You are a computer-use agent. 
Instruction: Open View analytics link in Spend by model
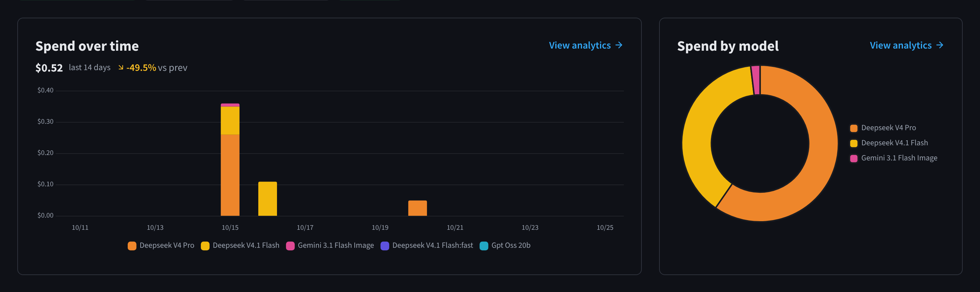[x=907, y=45]
